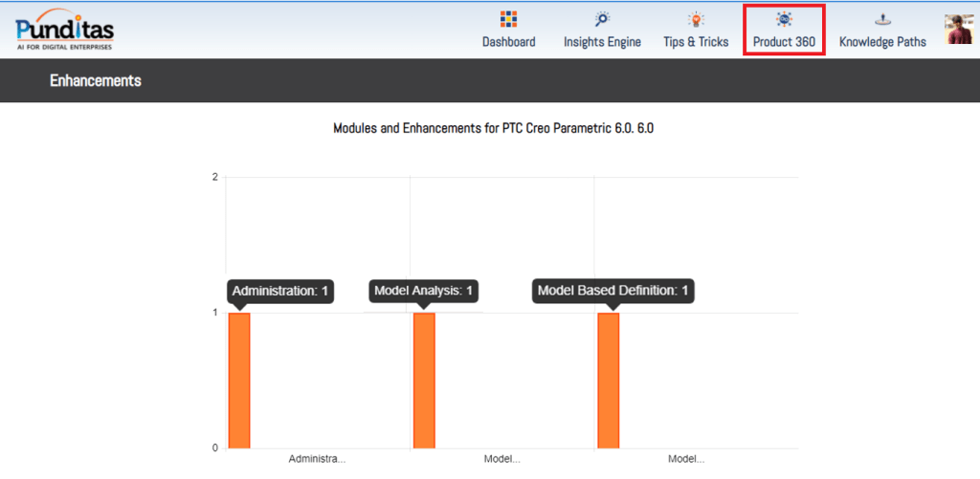
Task: Go to Insights Engine text link
Action: [602, 42]
